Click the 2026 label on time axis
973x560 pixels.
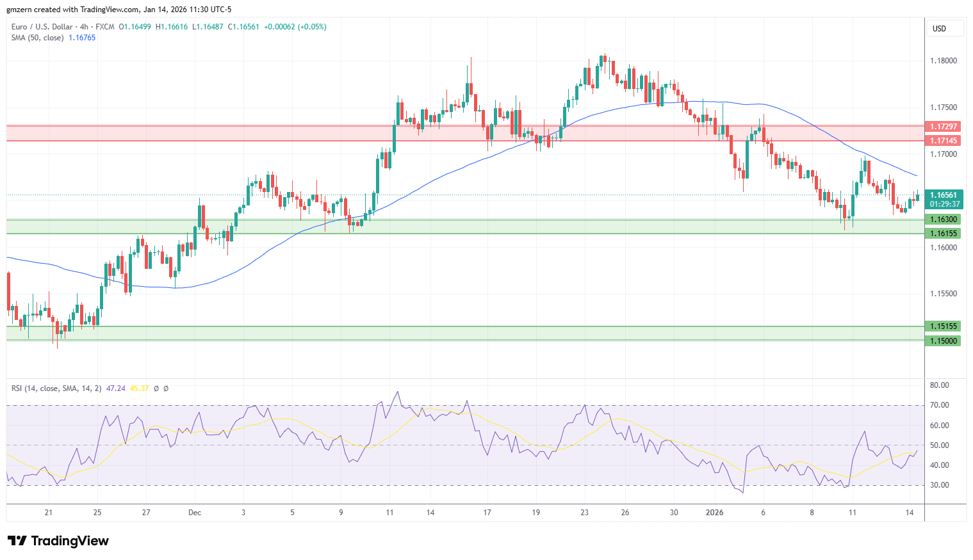[714, 513]
